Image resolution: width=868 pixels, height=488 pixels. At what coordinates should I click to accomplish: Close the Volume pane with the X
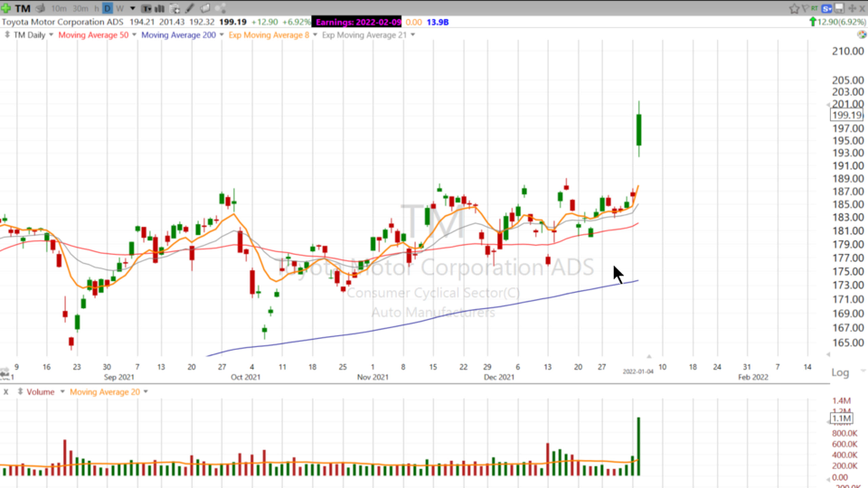point(6,391)
